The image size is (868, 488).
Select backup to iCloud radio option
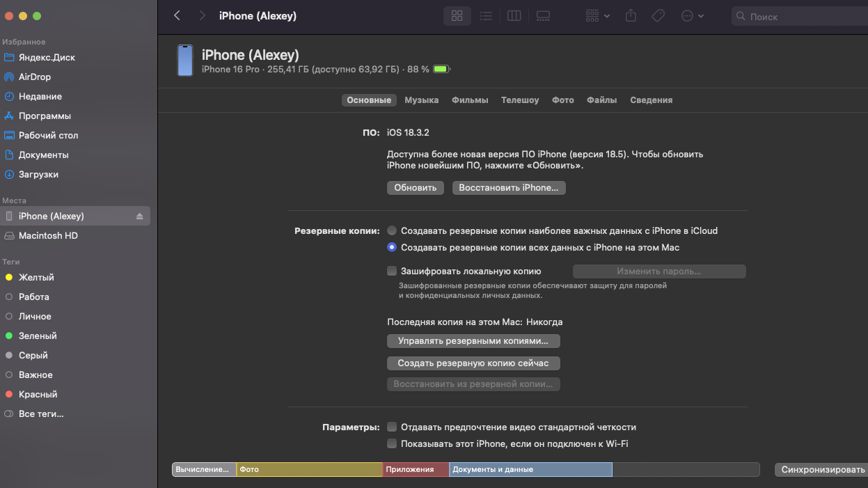pos(392,230)
